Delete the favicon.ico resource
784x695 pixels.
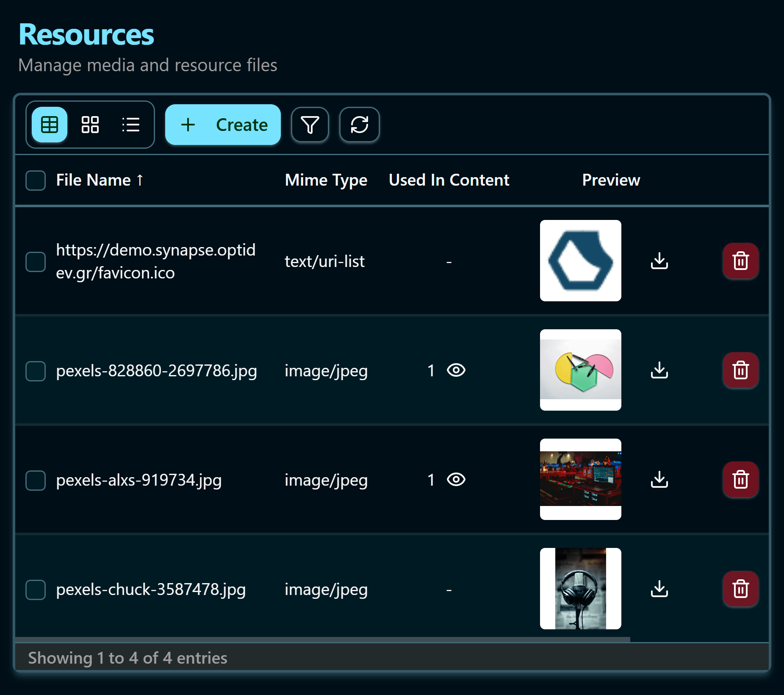point(740,261)
